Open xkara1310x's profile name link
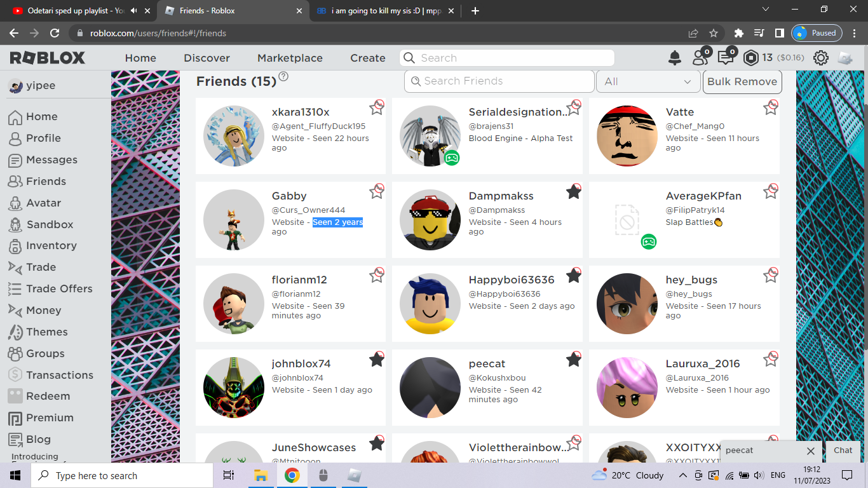 [301, 112]
